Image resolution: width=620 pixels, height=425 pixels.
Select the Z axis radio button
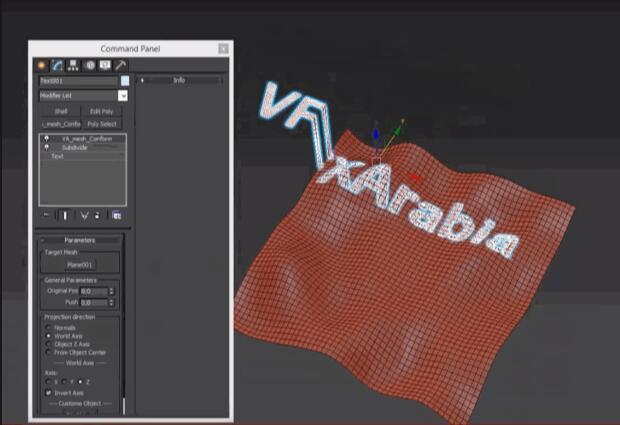80,382
